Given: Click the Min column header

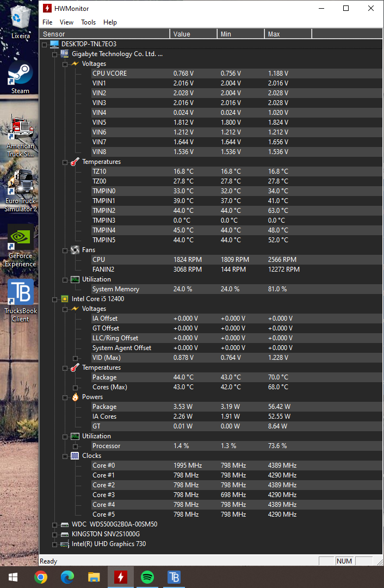Looking at the screenshot, I should 240,34.
